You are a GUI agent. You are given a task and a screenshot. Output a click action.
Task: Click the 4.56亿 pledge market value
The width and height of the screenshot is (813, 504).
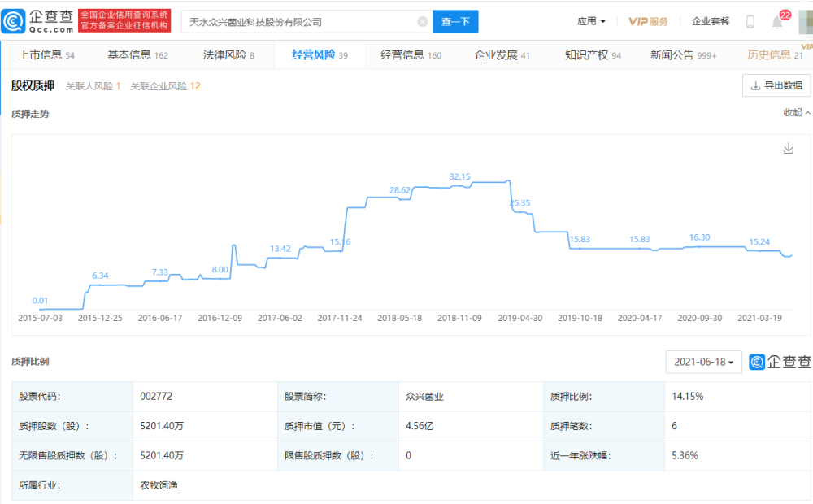(x=420, y=426)
